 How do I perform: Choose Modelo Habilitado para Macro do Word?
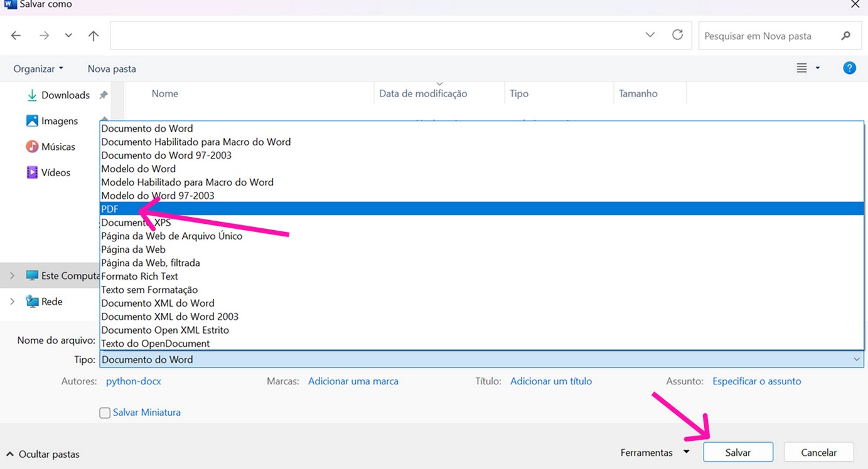click(481, 182)
